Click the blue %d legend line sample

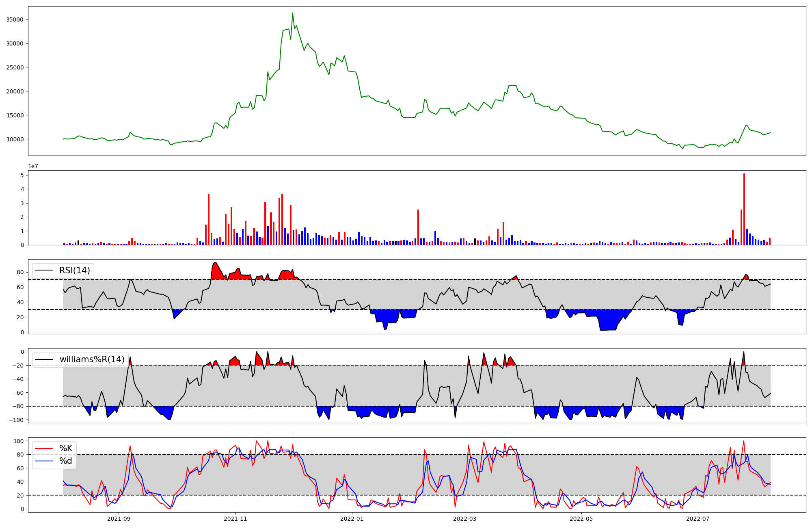coord(44,461)
